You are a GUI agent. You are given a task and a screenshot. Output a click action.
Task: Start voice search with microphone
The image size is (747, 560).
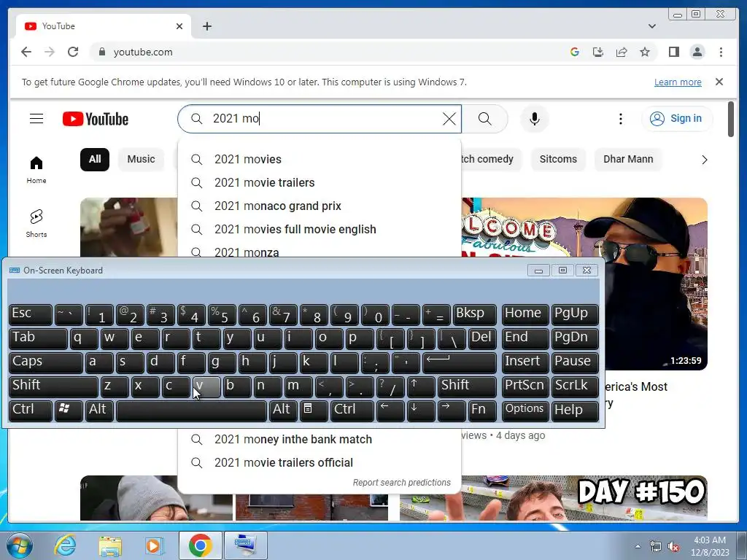535,119
